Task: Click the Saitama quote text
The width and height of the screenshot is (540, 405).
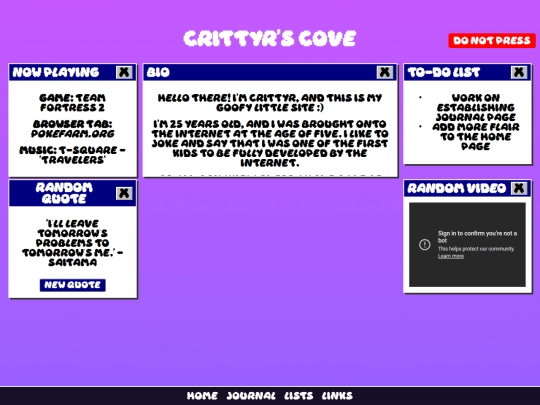Action: point(73,243)
